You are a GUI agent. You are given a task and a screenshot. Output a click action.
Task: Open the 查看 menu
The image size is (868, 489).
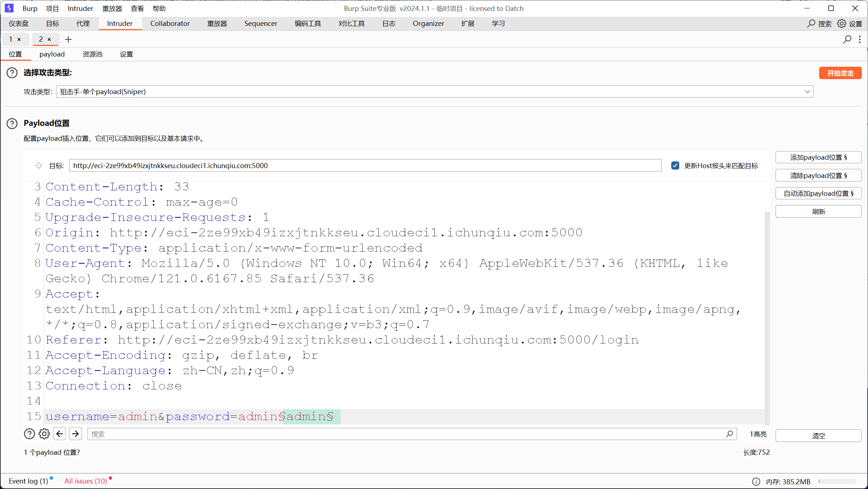coord(137,8)
